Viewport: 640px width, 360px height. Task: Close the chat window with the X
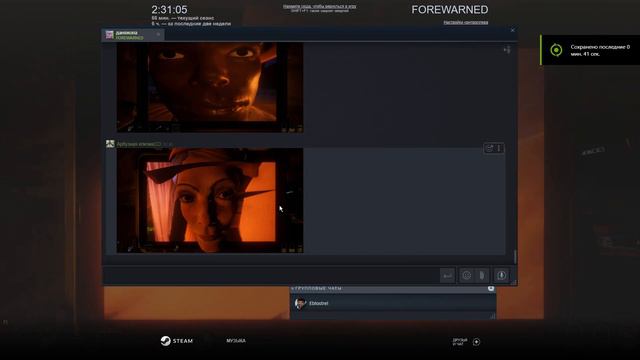[x=513, y=30]
